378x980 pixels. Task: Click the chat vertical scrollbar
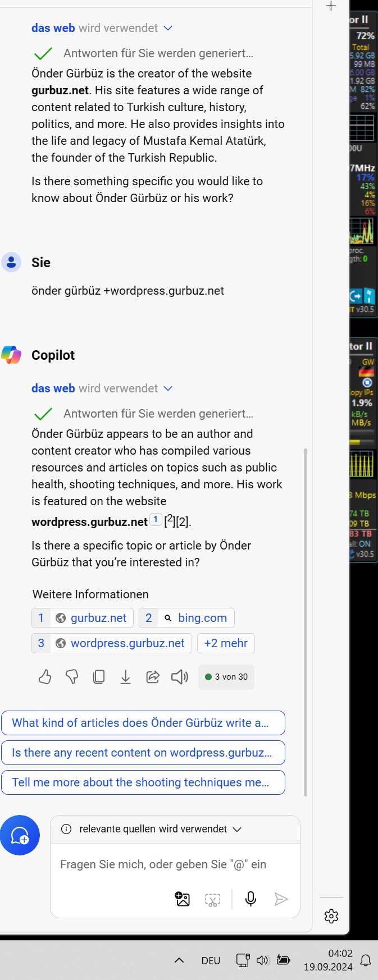coord(306,622)
